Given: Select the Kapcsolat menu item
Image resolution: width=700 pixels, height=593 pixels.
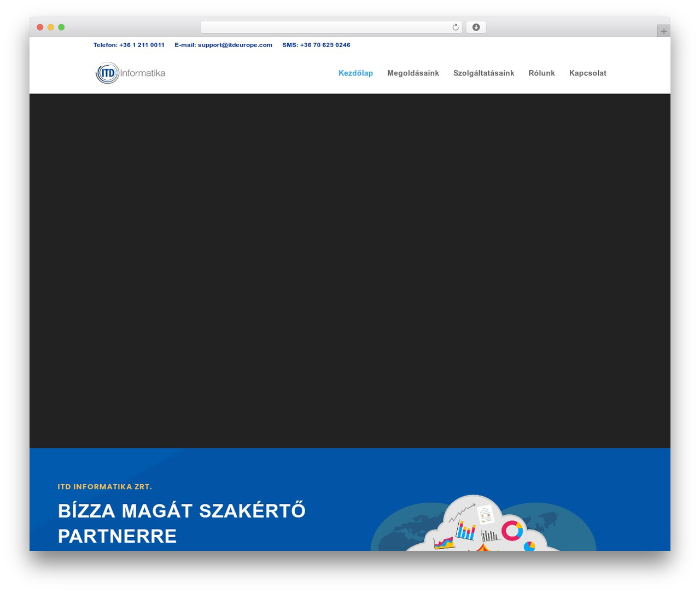Looking at the screenshot, I should [x=587, y=73].
